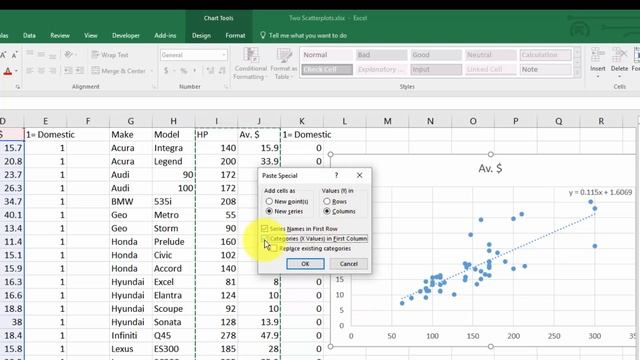
Task: Click the Accounting dollar format icon
Action: pos(166,71)
